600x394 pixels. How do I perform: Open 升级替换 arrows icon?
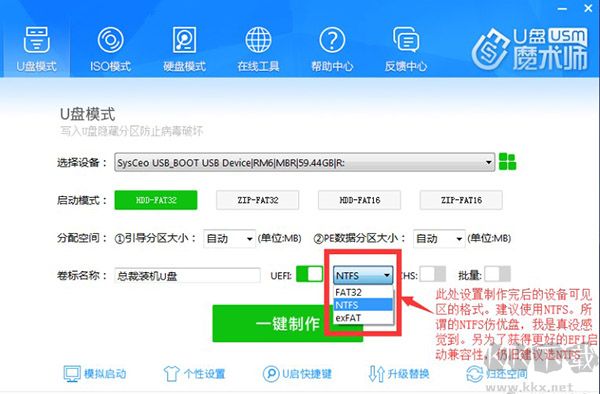click(376, 374)
